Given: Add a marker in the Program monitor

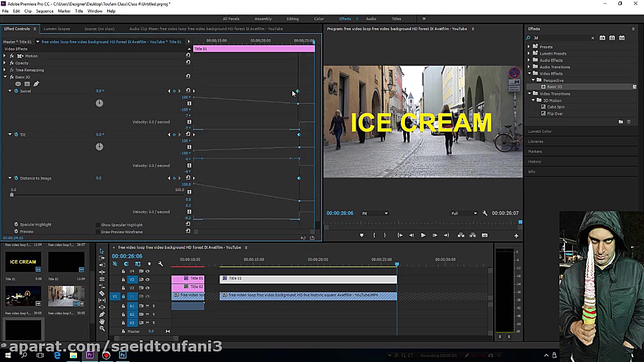Looking at the screenshot, I should click(362, 235).
